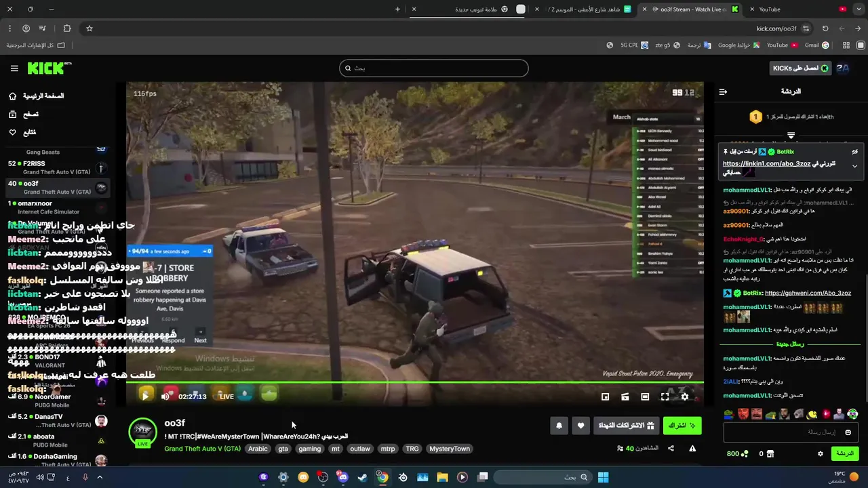Viewport: 868px width, 488px height.
Task: Click the green subscribe button
Action: click(x=682, y=426)
